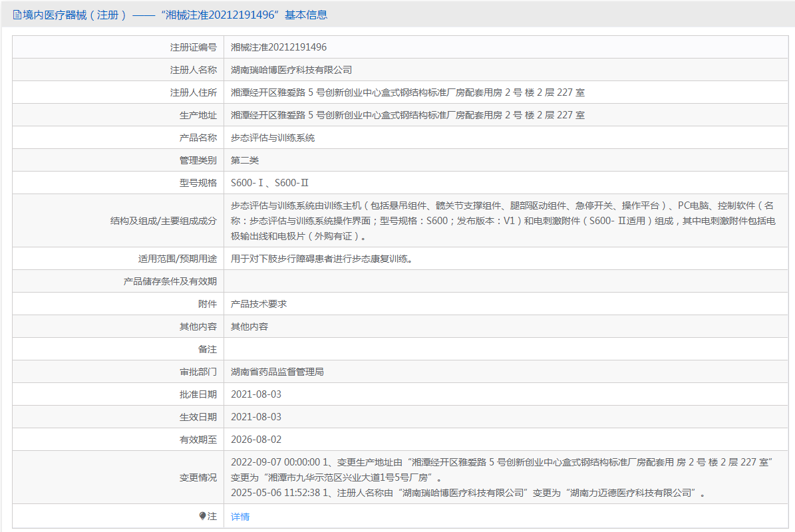Click the 结构及组成/主要组成成分 row label

click(x=164, y=220)
